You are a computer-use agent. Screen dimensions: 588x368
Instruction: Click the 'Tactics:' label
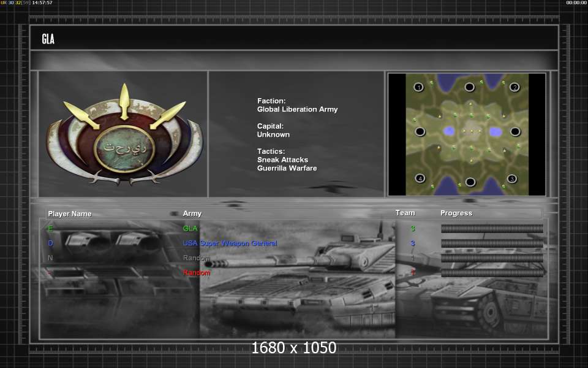point(271,151)
